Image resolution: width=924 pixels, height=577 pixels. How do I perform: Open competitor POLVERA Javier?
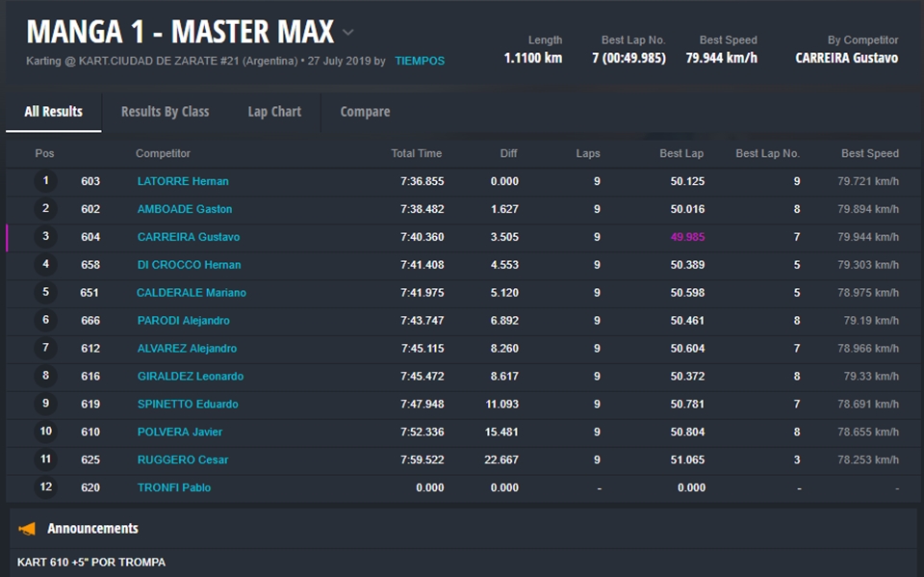point(182,432)
